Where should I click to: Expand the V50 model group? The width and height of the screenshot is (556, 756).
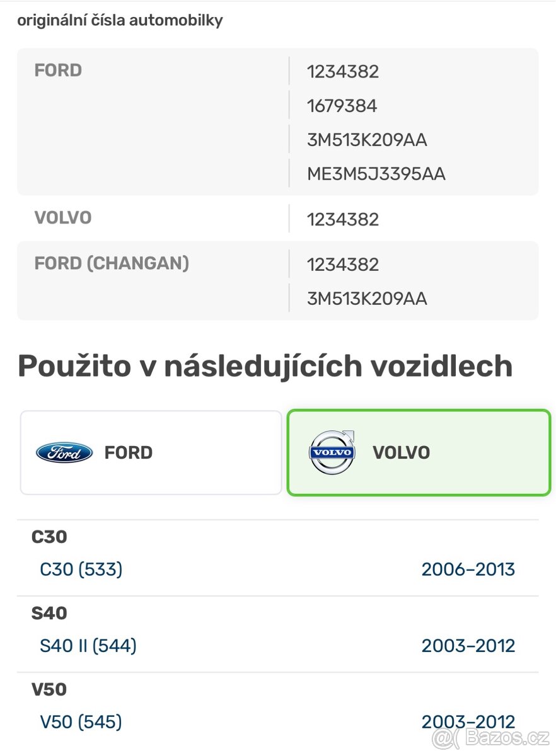click(x=50, y=689)
